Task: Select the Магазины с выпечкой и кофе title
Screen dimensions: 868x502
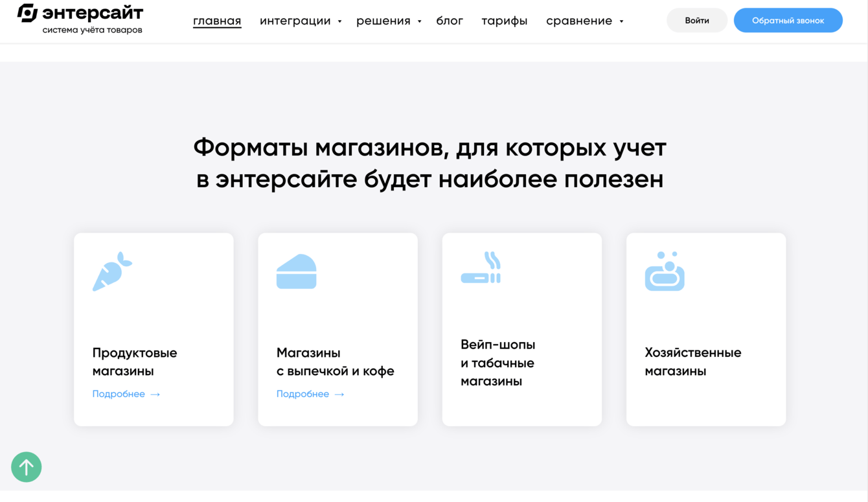Action: tap(336, 362)
